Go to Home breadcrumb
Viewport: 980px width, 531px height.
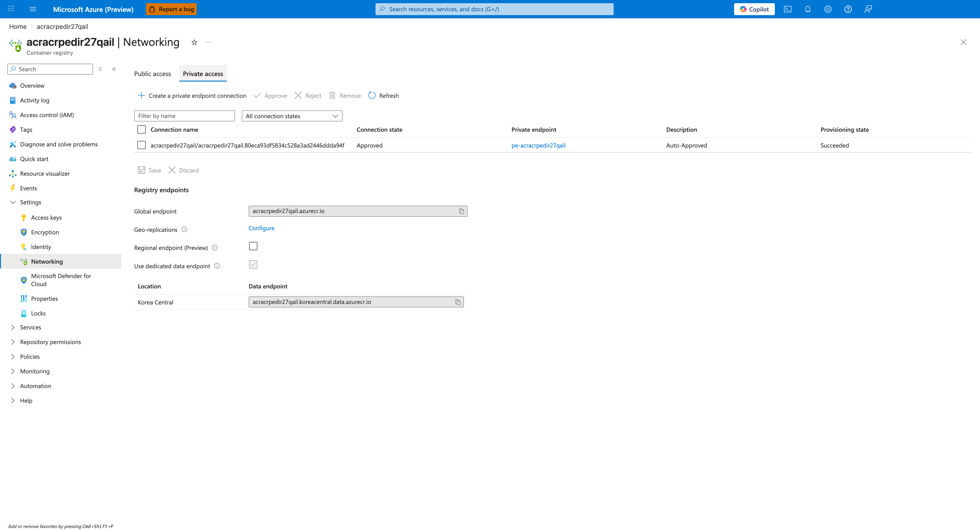pyautogui.click(x=18, y=27)
